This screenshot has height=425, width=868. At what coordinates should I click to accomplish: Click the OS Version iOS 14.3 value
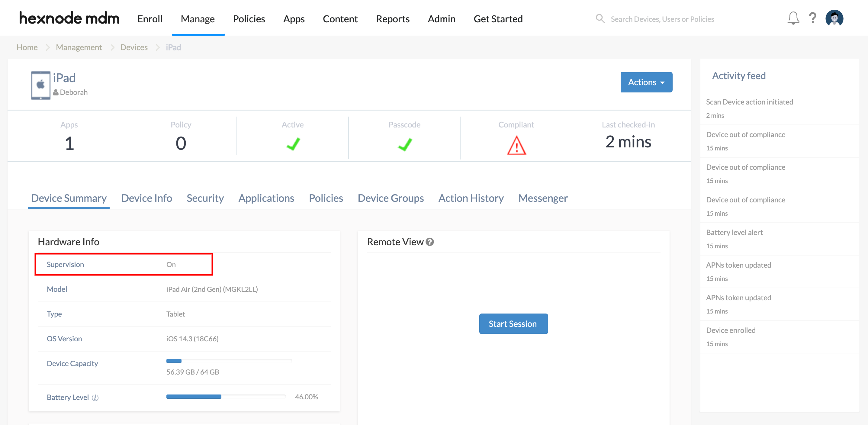point(192,338)
